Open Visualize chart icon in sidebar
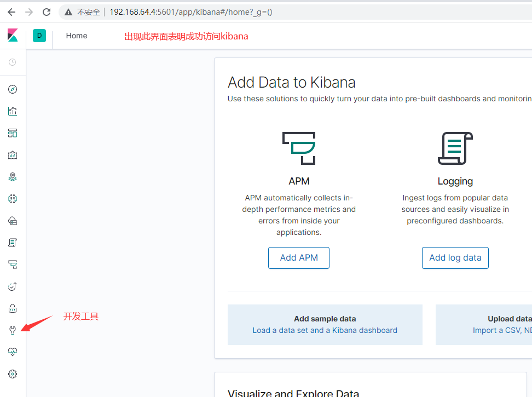Image resolution: width=532 pixels, height=397 pixels. point(13,111)
